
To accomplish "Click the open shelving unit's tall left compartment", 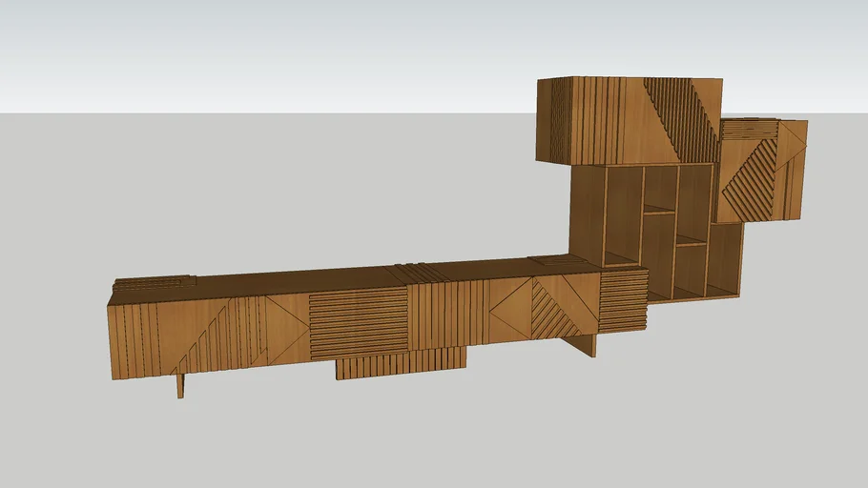I will (x=623, y=214).
